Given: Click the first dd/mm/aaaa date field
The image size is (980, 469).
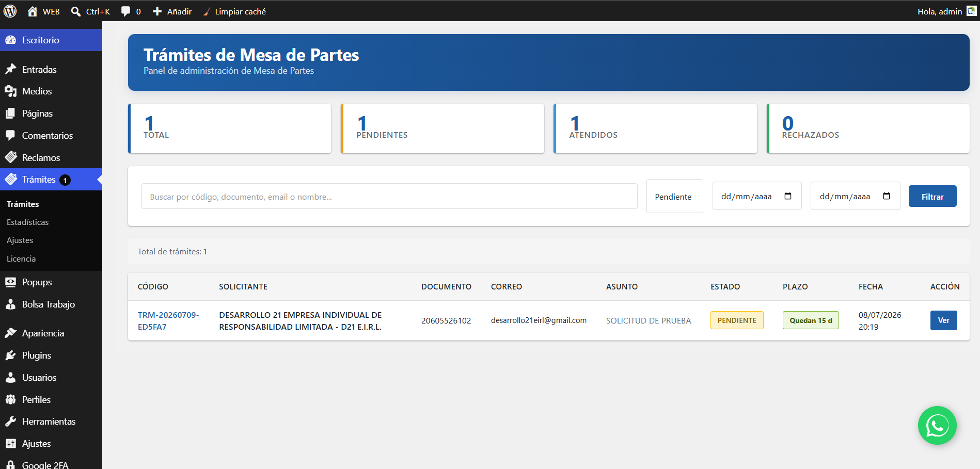Looking at the screenshot, I should (x=757, y=196).
